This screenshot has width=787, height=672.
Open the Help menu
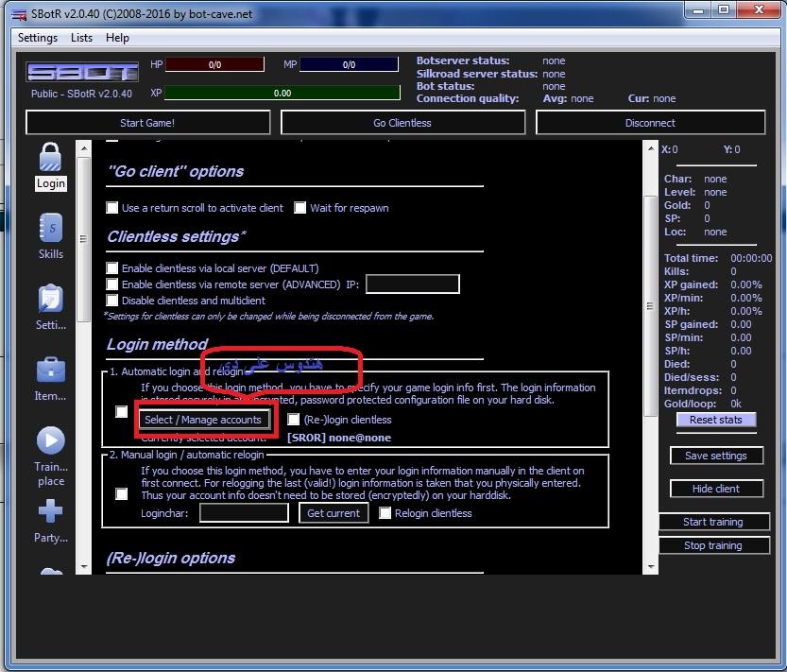(117, 38)
